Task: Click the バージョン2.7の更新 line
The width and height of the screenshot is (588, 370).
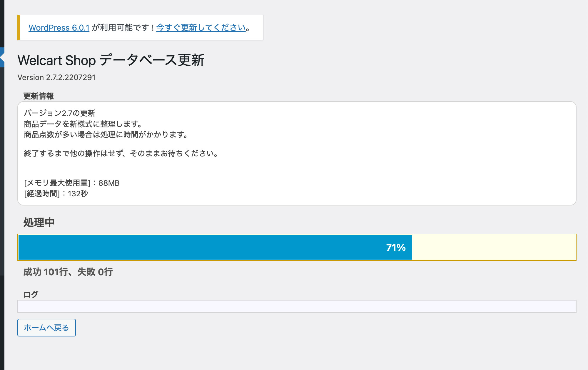Action: pos(60,113)
